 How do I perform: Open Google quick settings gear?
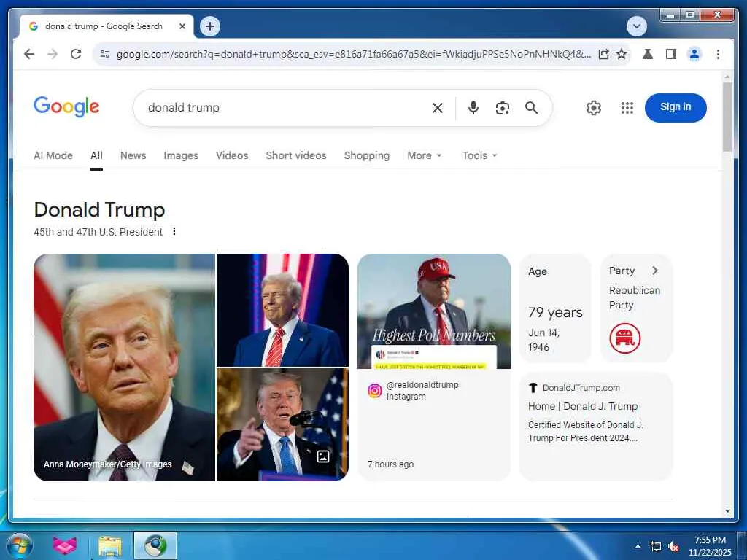594,108
